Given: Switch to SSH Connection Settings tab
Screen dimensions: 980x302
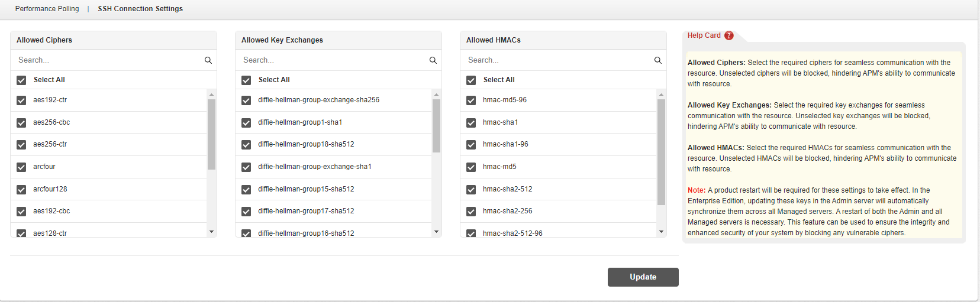Looking at the screenshot, I should point(140,9).
